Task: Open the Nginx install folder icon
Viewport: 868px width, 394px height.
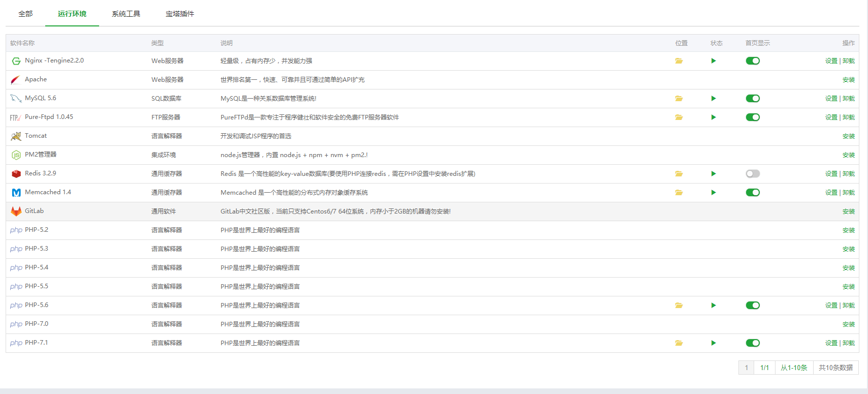Action: point(679,61)
